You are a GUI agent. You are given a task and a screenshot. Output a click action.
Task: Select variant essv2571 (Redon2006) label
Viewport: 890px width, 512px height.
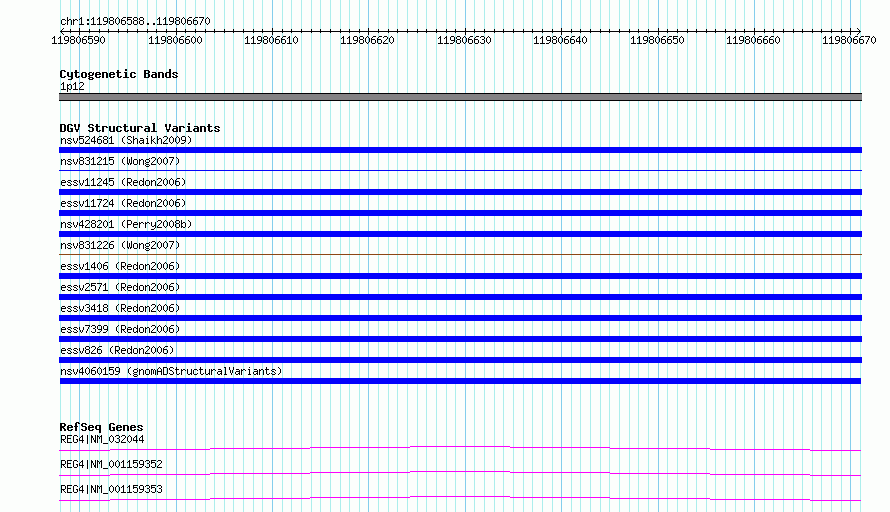120,287
